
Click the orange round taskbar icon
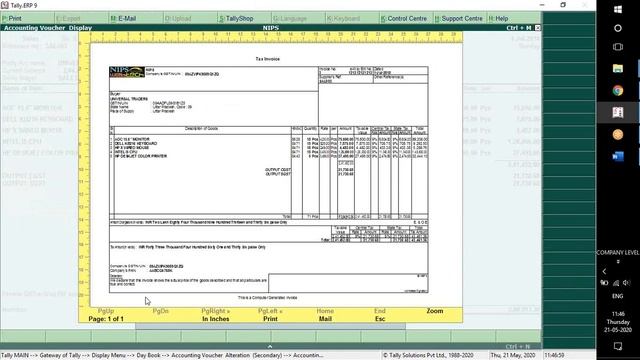coord(618,134)
